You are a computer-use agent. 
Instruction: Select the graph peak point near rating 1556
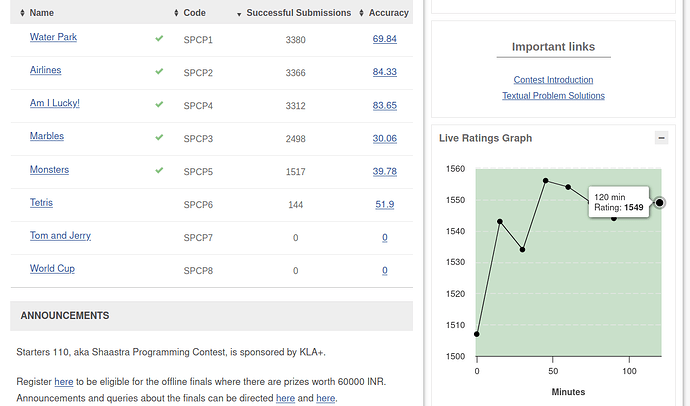click(546, 181)
